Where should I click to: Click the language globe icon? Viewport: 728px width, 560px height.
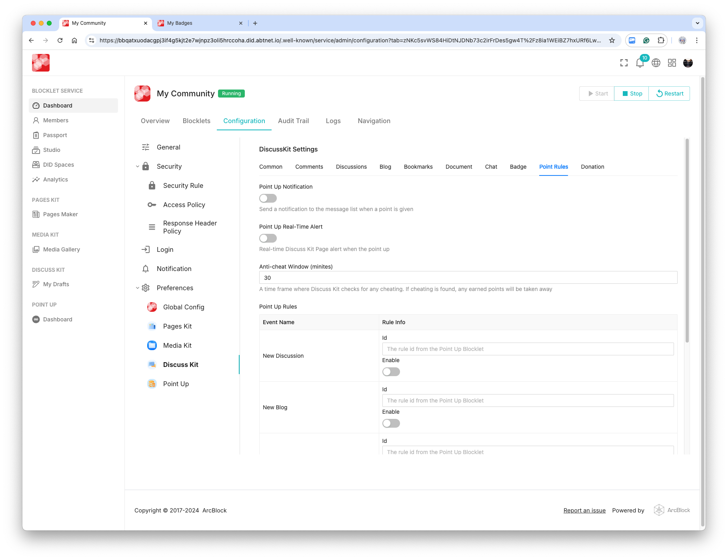656,63
